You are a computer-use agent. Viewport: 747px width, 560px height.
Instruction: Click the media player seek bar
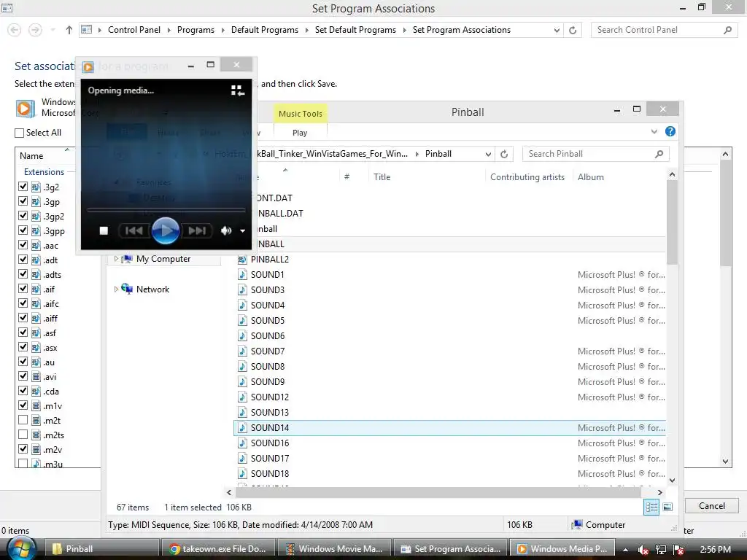[166, 209]
